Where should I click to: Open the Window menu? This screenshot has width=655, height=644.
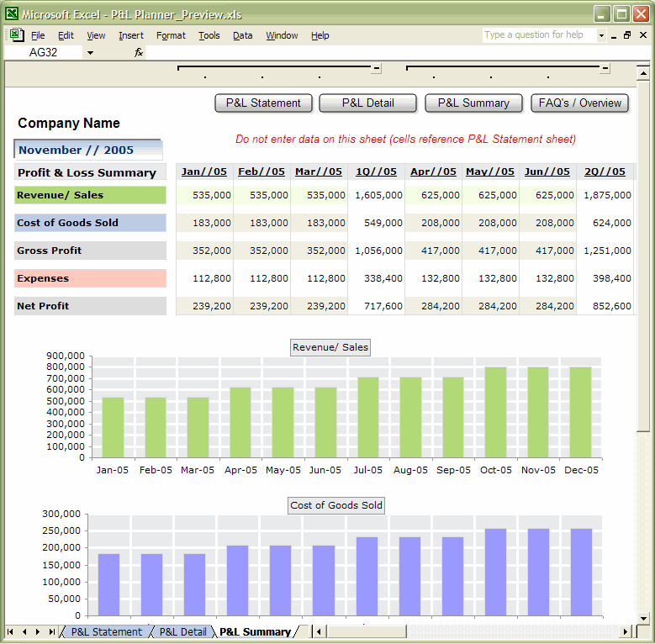click(x=282, y=35)
